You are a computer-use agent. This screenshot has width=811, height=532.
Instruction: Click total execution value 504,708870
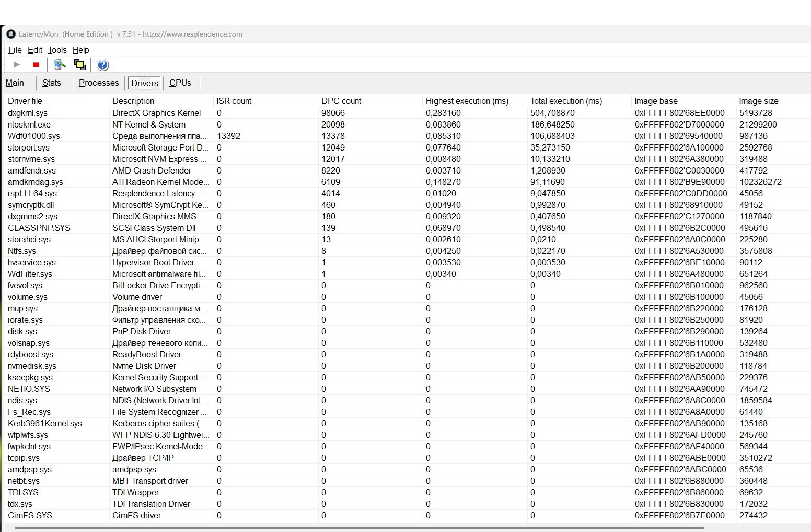point(552,113)
